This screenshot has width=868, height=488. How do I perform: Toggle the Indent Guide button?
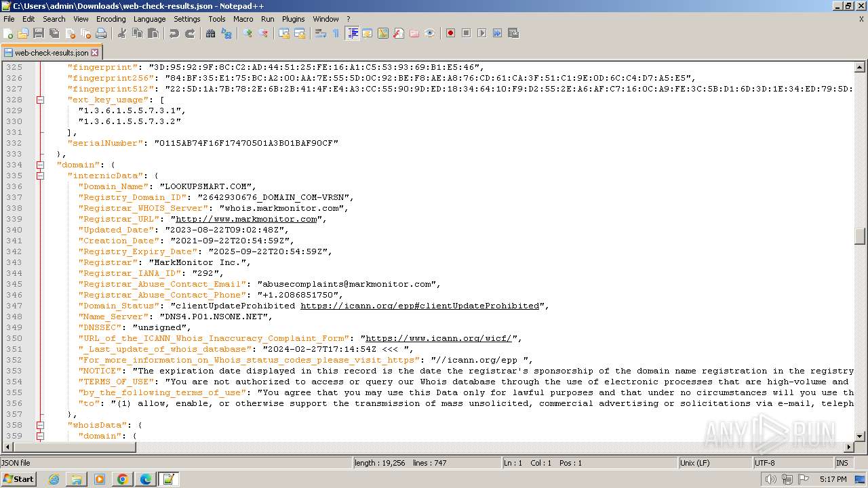(352, 33)
